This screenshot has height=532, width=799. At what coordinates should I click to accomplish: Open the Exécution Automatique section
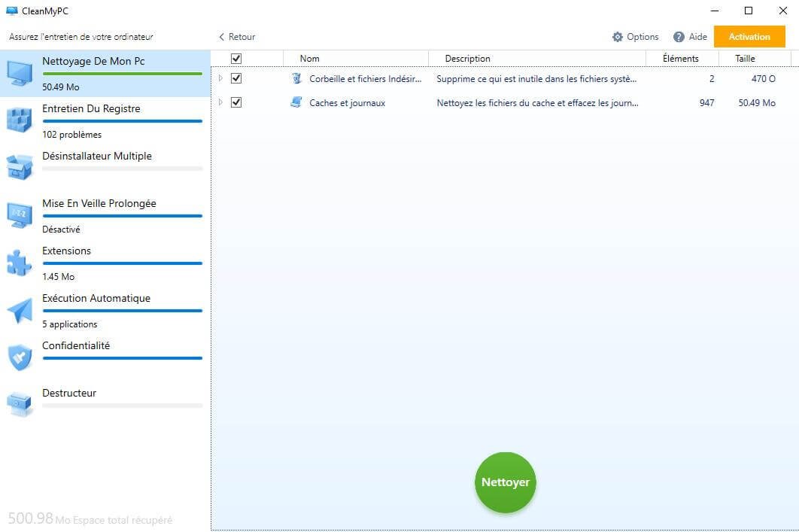click(x=105, y=311)
